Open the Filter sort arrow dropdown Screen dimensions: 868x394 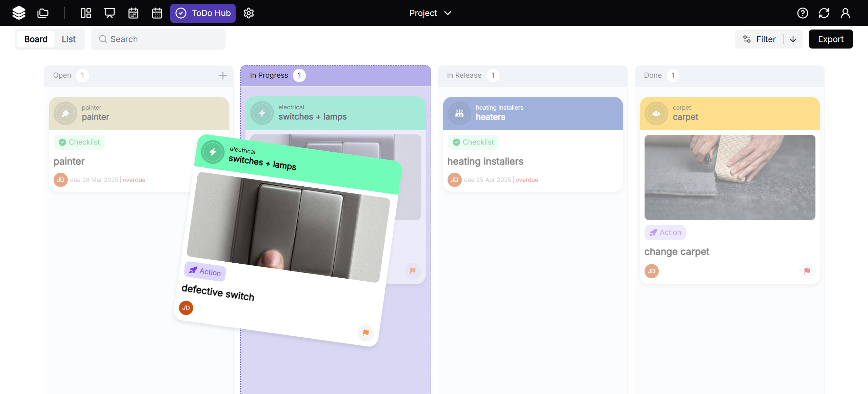click(793, 39)
